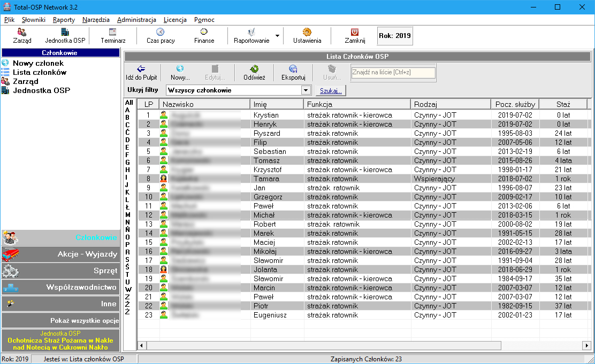Click the Jednostka OSP sidebar icon

5,90
